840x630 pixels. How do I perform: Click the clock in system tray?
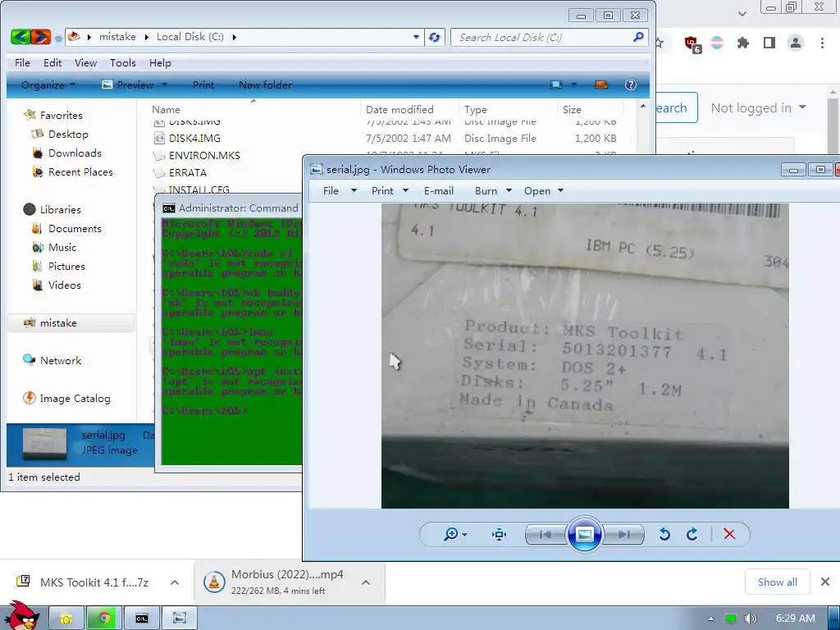(796, 619)
